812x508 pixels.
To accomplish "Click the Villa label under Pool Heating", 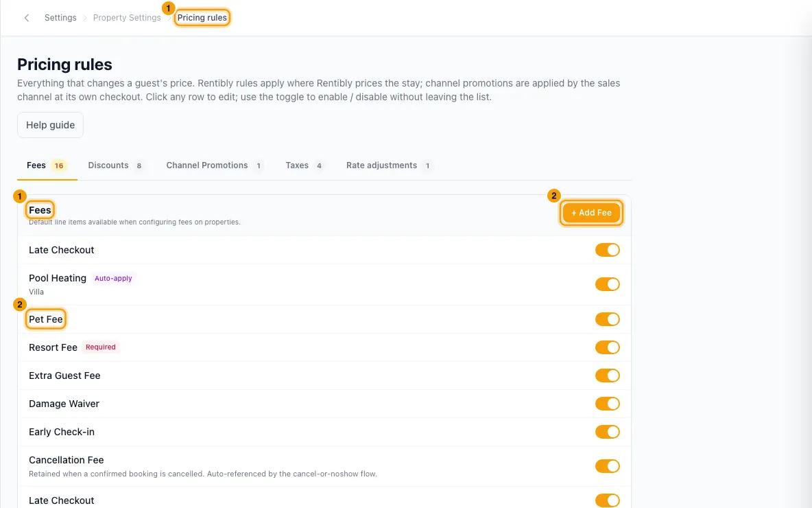I will 36,292.
